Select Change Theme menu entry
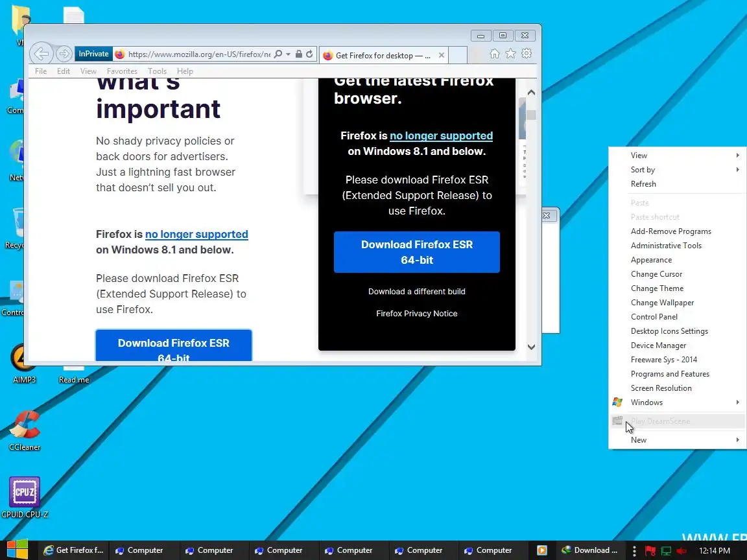This screenshot has width=747, height=560. 678,288
